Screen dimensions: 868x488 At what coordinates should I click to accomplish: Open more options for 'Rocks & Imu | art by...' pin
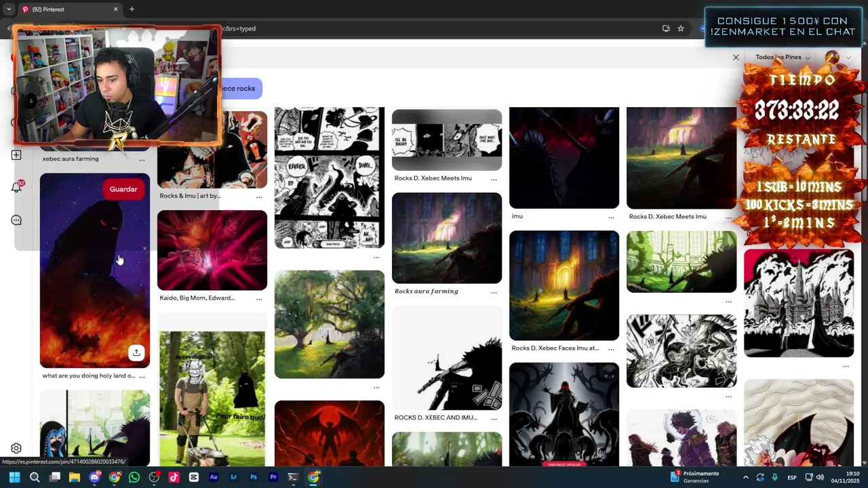(x=259, y=197)
